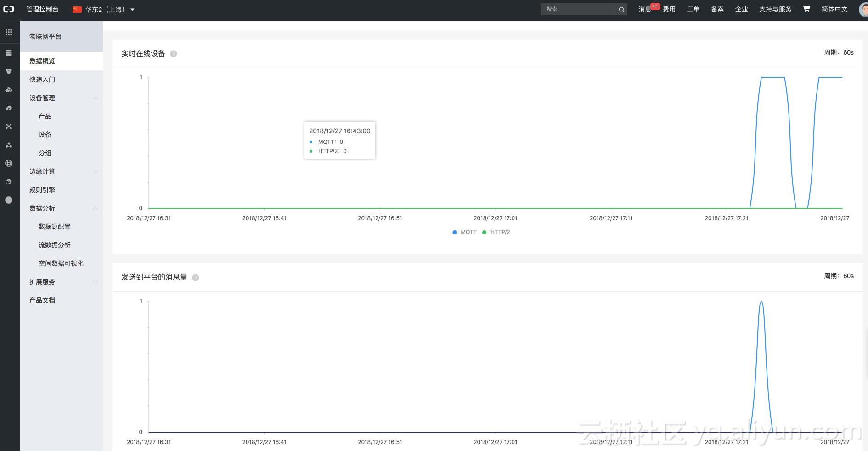Click the 物联网平台 sidebar heading
Viewport: 868px width, 451px height.
click(x=45, y=36)
